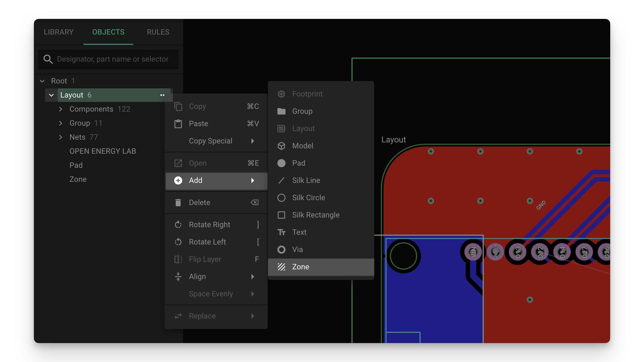Open the Layout row's three-dot menu
This screenshot has height=362, width=644.
162,95
